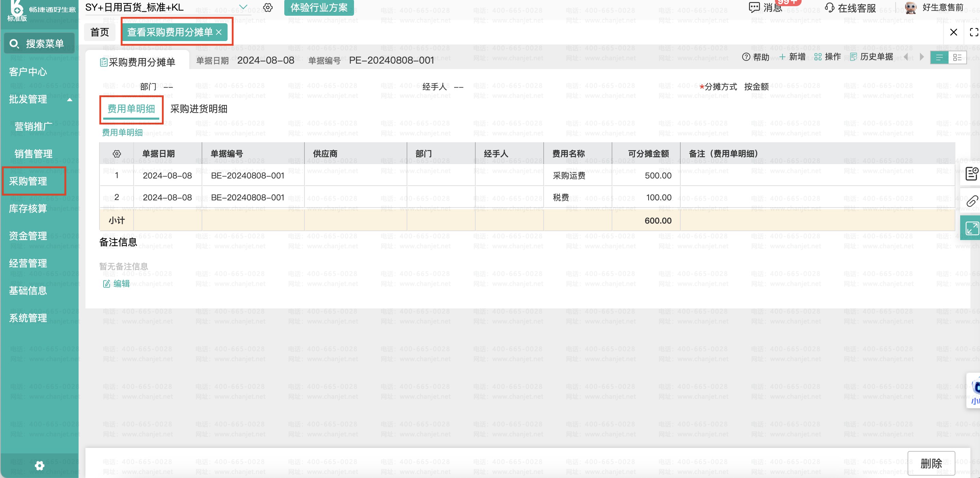The height and width of the screenshot is (478, 980).
Task: Collapse the 批发管理 menu arrow
Action: coord(70,100)
